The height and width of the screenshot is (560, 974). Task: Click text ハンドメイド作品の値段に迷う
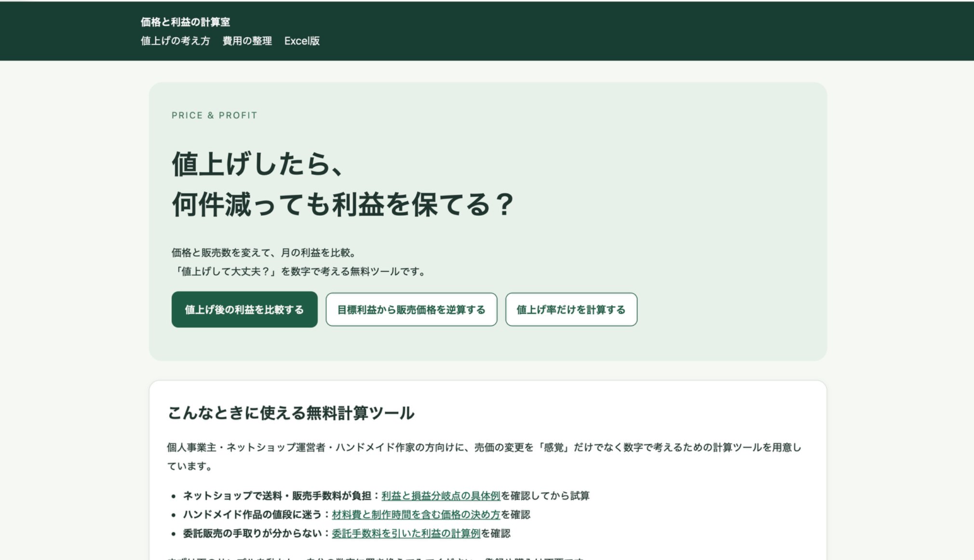click(x=252, y=515)
